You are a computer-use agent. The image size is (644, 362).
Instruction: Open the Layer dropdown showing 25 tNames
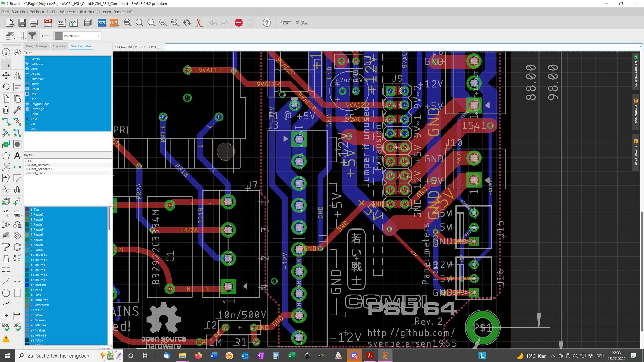(77, 36)
